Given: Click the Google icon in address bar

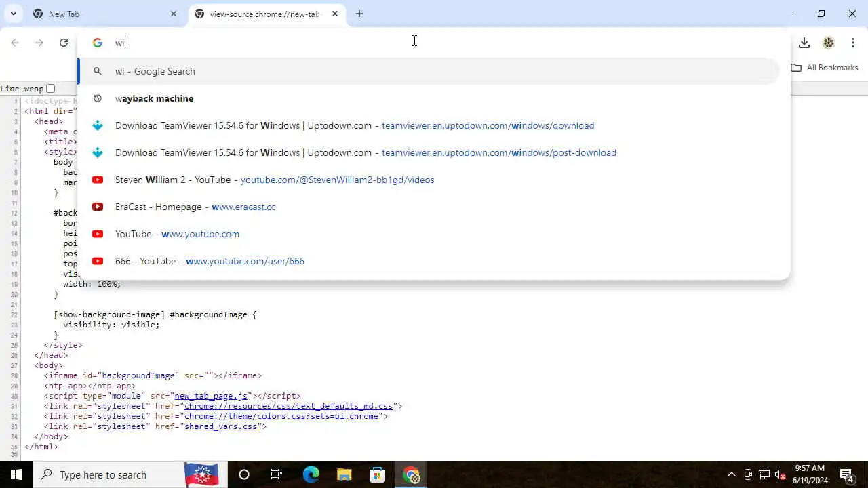Looking at the screenshot, I should point(98,43).
